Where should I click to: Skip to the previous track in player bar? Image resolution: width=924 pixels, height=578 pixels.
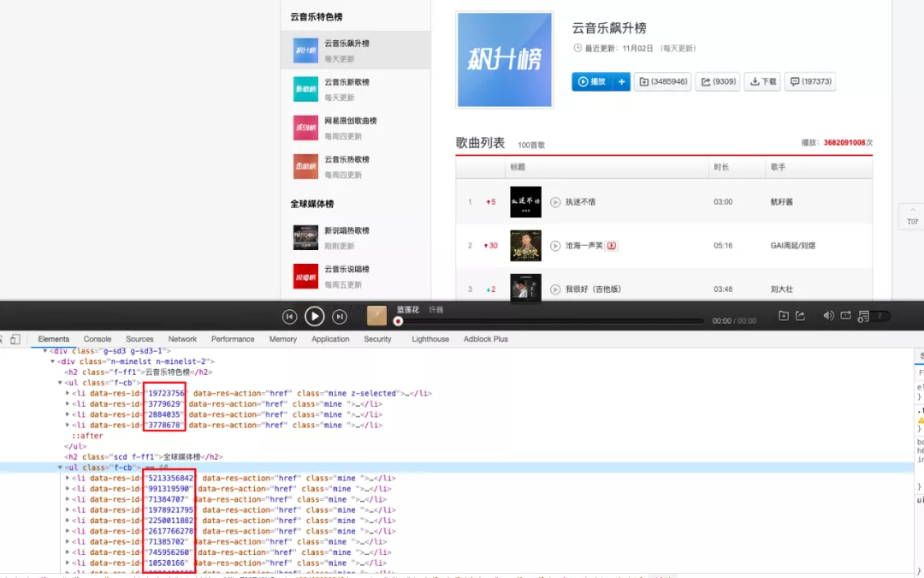click(x=289, y=317)
